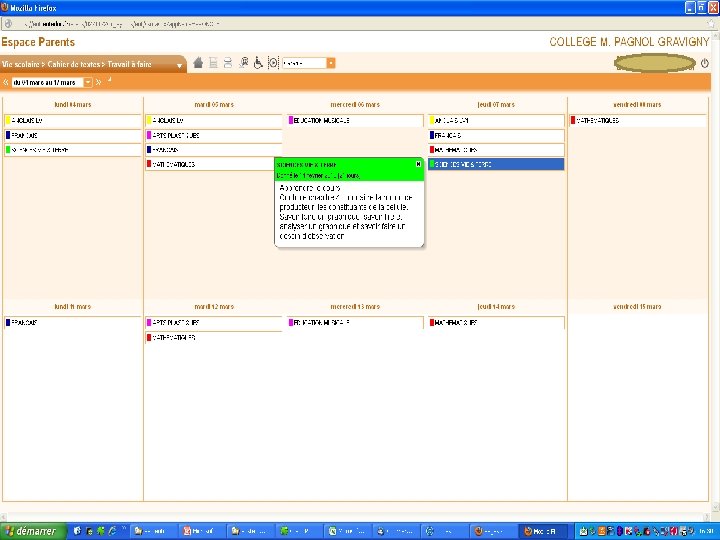Go to next weeks with right arrows
This screenshot has width=720, height=540.
98,82
